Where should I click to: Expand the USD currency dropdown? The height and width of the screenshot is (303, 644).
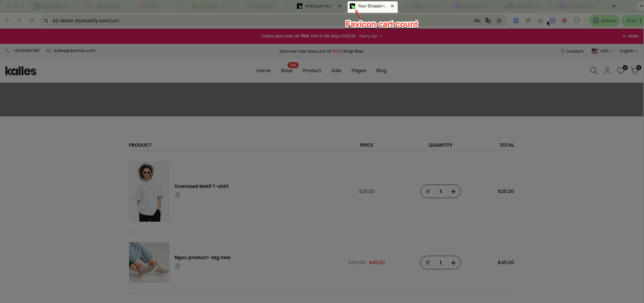(602, 51)
